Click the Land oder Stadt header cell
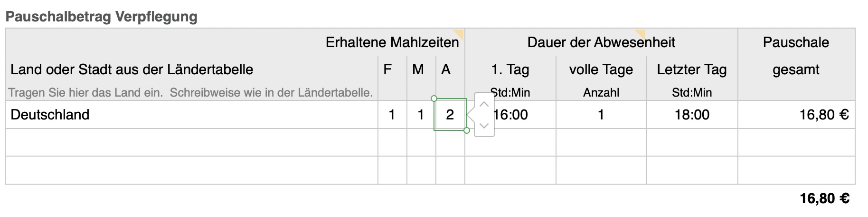 (132, 69)
